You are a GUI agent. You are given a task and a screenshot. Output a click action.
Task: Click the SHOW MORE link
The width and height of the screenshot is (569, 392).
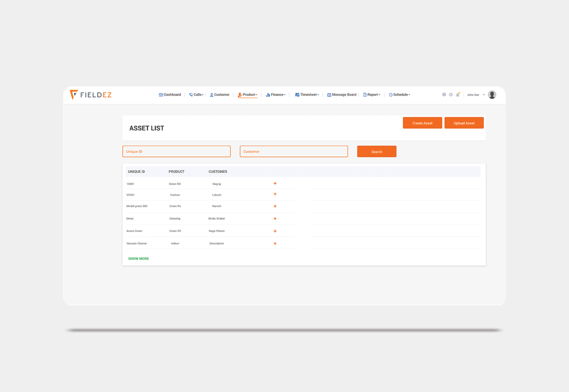click(x=138, y=259)
